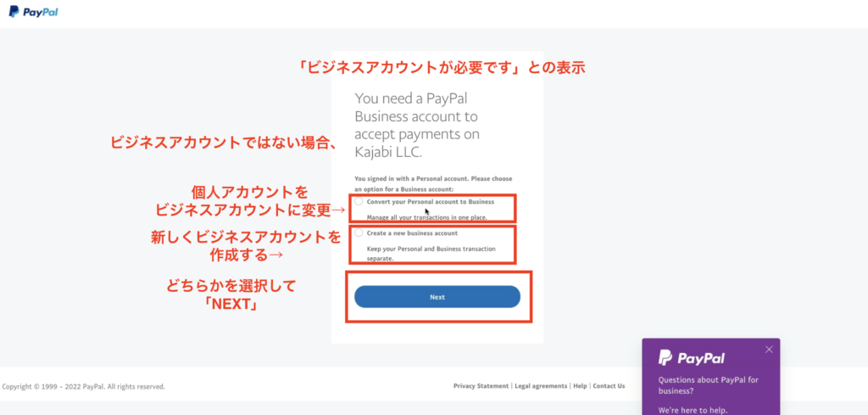The height and width of the screenshot is (415, 868).
Task: Click the PayPal logo in the header
Action: click(33, 12)
